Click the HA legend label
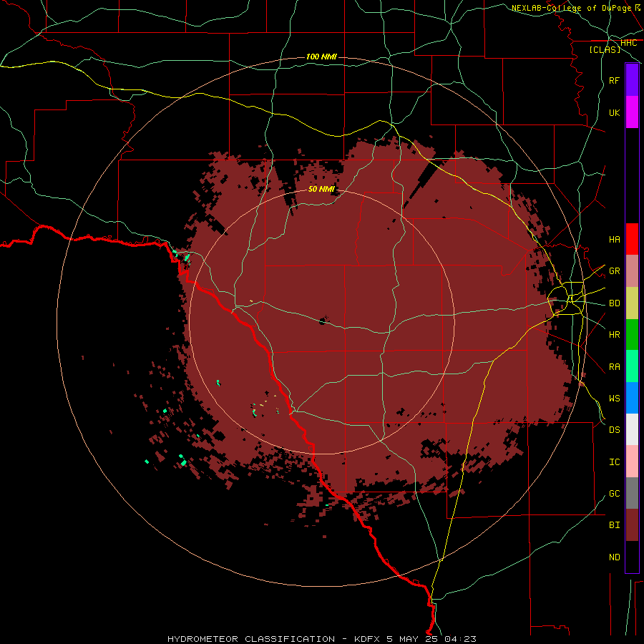Image resolution: width=644 pixels, height=644 pixels. coord(615,240)
